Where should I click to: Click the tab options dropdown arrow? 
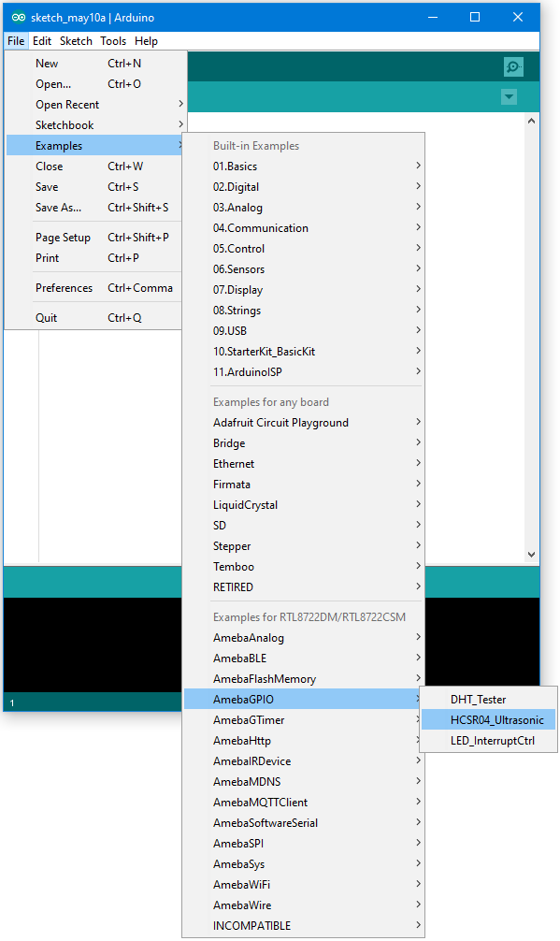point(509,96)
